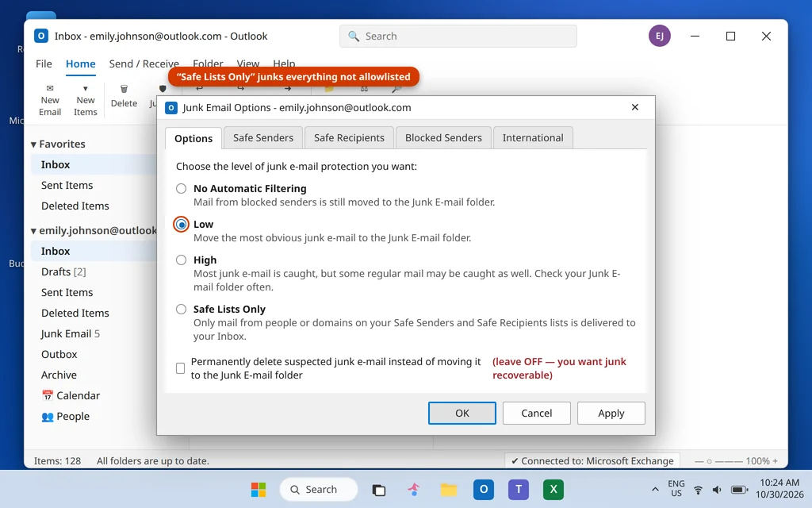The image size is (812, 508).
Task: Click the zoom out minus in the status bar
Action: tap(699, 461)
